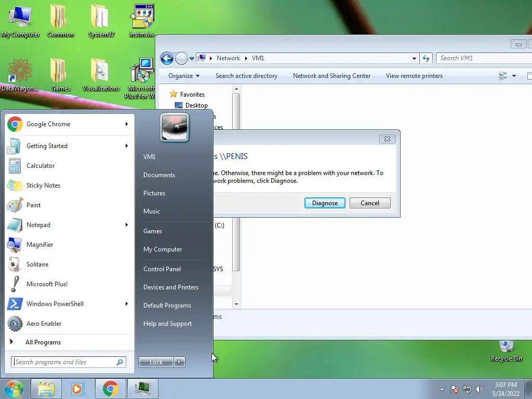This screenshot has width=532, height=399.
Task: Open Music from Start menu
Action: coord(151,211)
